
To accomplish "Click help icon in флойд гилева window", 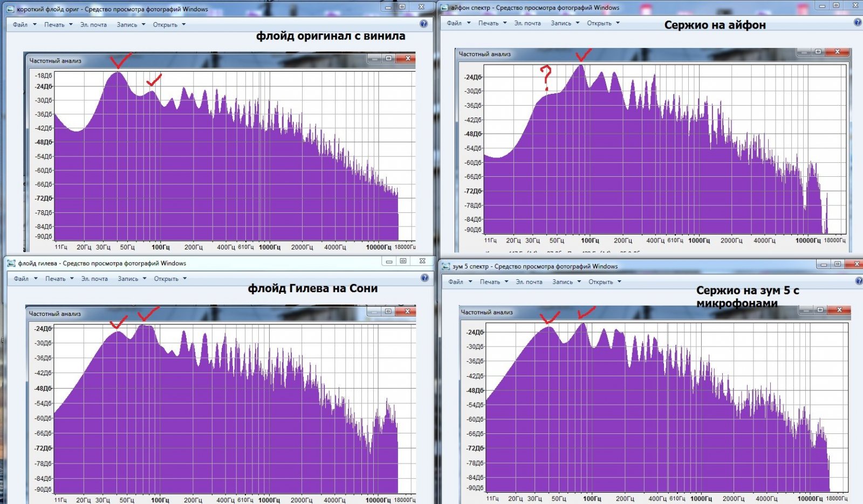I will 424,278.
